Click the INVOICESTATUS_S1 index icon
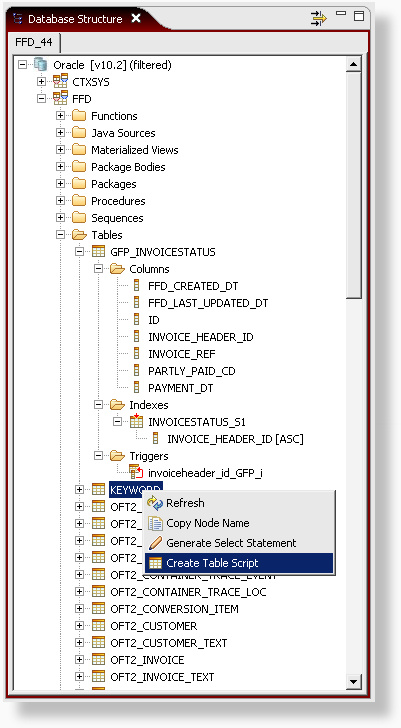Viewport: 401px width, 728px height. point(136,422)
